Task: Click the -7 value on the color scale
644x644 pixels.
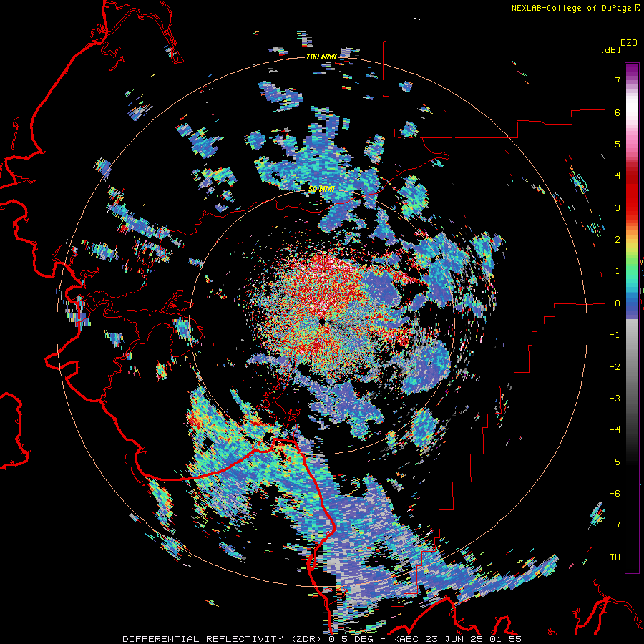Action: (x=615, y=525)
